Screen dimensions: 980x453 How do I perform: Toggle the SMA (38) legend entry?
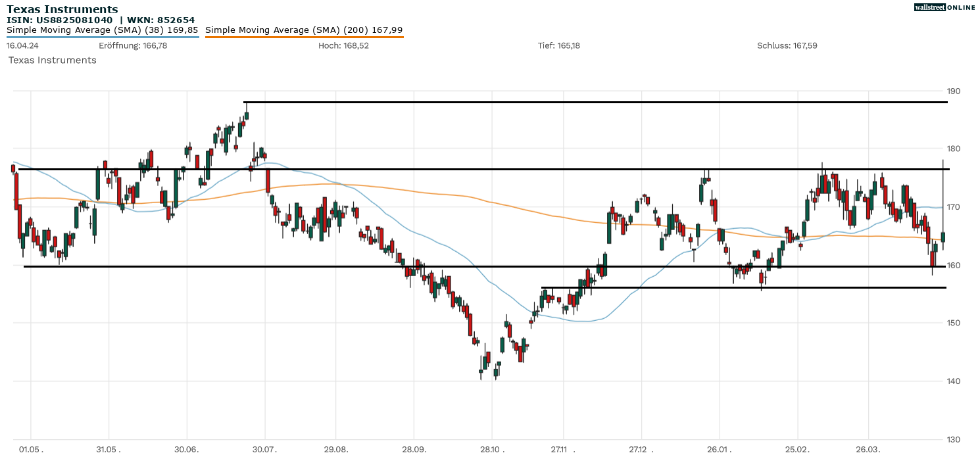[102, 30]
